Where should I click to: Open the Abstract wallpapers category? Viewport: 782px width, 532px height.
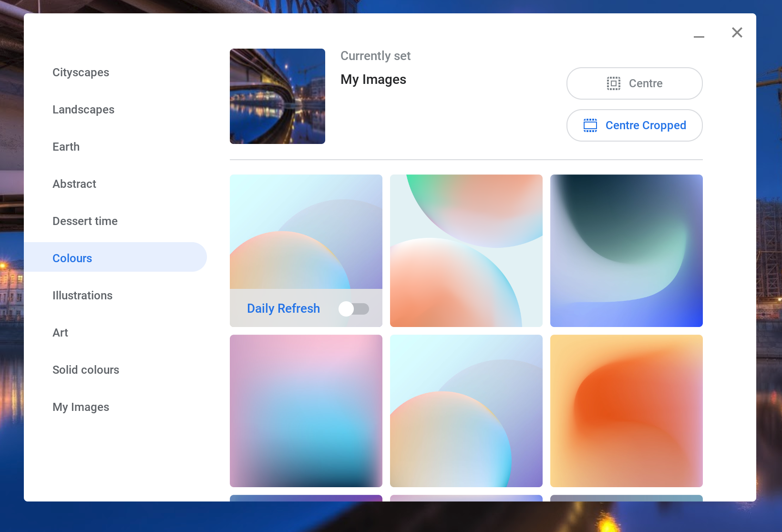tap(74, 184)
